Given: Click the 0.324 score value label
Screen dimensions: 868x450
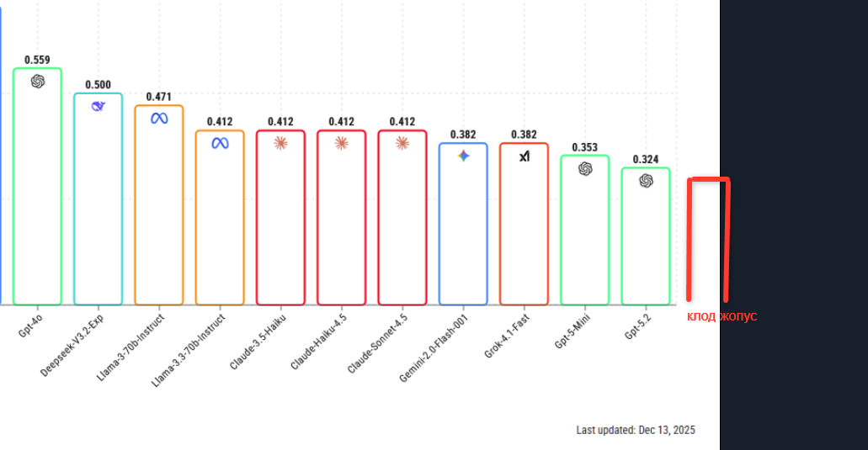Looking at the screenshot, I should [x=646, y=159].
